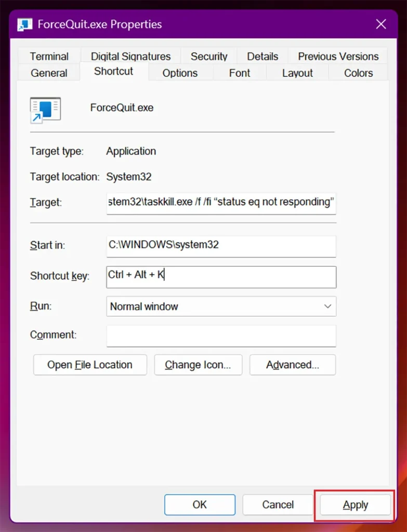Click the Change Icon button
Image resolution: width=407 pixels, height=532 pixels.
tap(198, 365)
